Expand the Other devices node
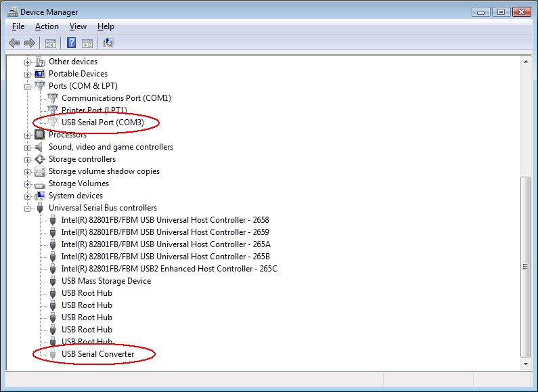 pyautogui.click(x=28, y=62)
